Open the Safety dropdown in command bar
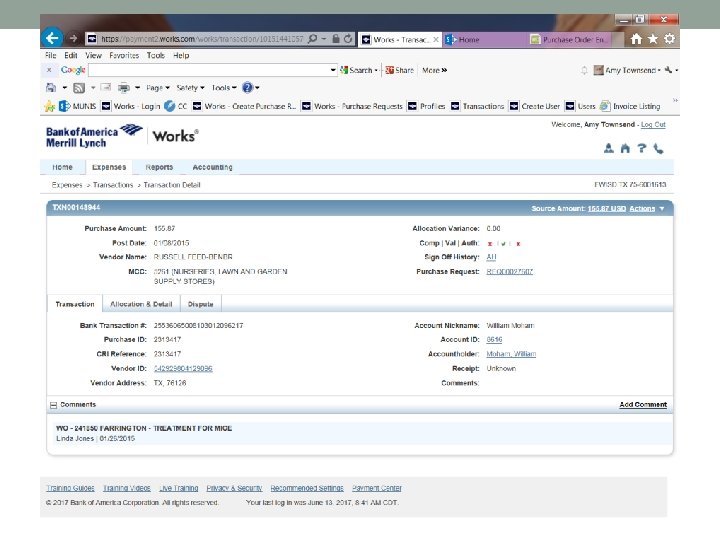720x540 pixels. click(190, 88)
